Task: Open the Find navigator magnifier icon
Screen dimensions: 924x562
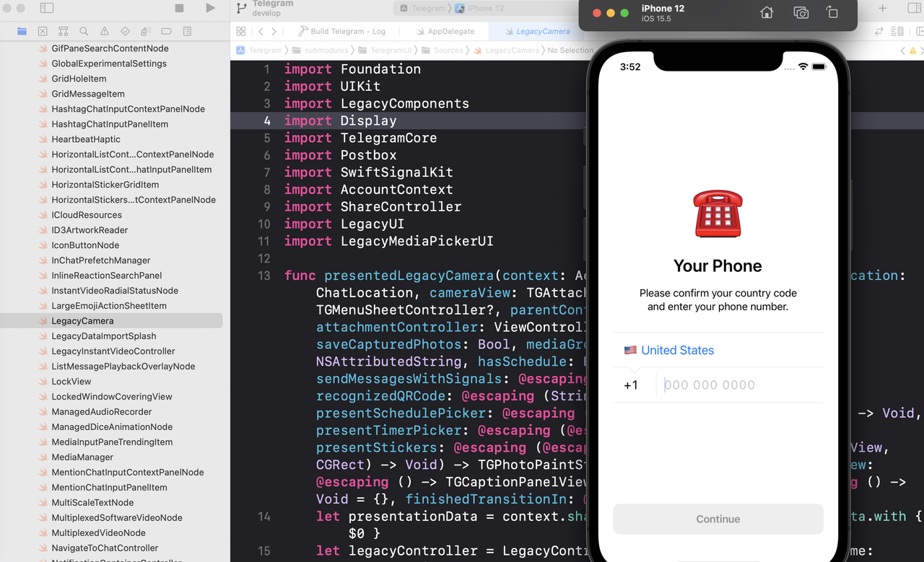Action: [84, 31]
